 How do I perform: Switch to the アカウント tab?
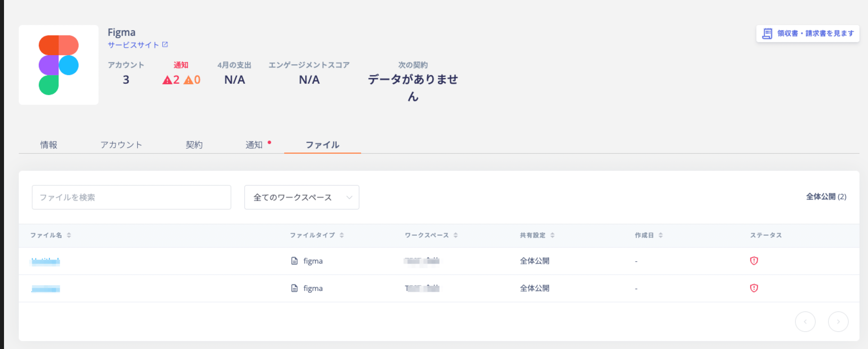click(x=121, y=145)
